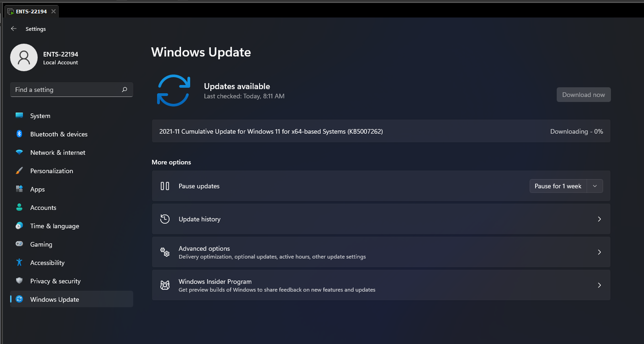Click the Updates available heading
This screenshot has height=344, width=644.
(x=237, y=87)
